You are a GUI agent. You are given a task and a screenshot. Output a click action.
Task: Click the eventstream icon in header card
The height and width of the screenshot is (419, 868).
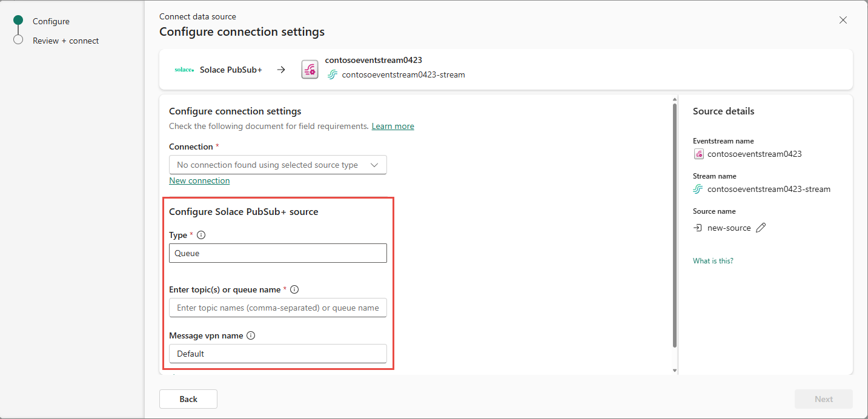click(310, 70)
